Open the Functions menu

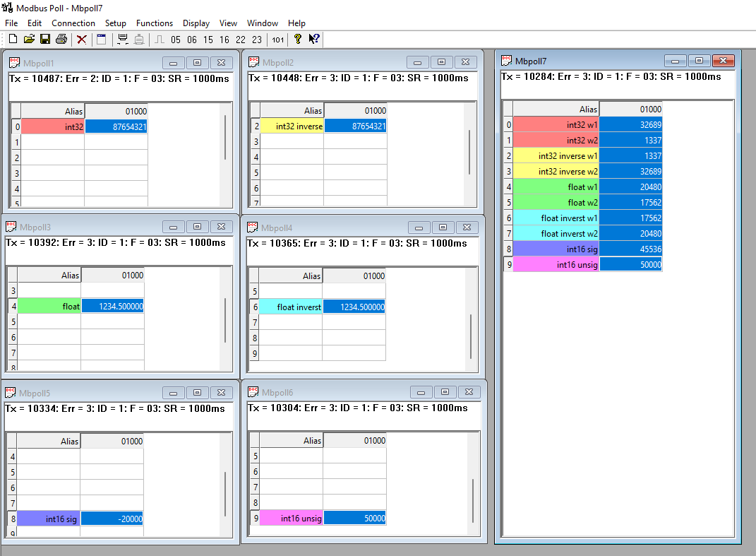point(155,23)
